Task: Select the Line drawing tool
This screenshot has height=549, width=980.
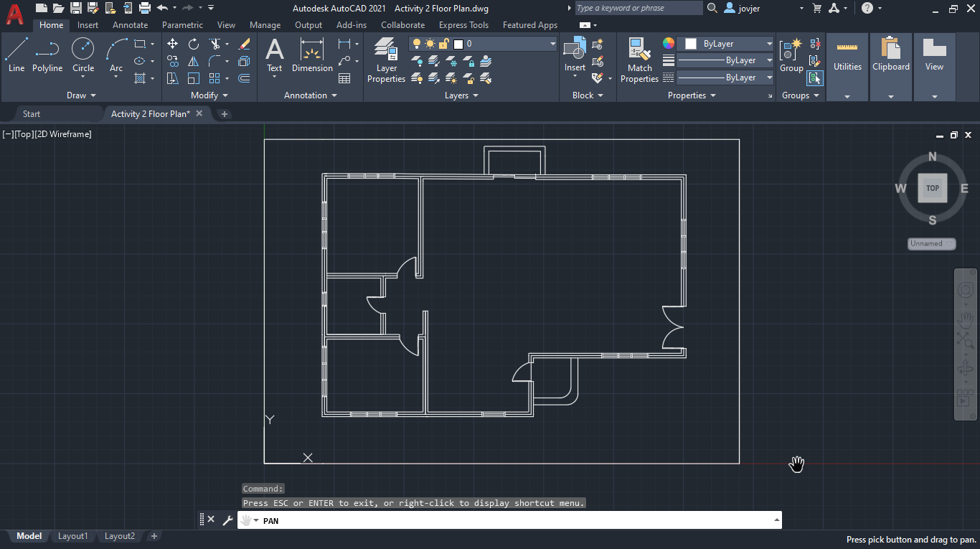Action: point(17,56)
